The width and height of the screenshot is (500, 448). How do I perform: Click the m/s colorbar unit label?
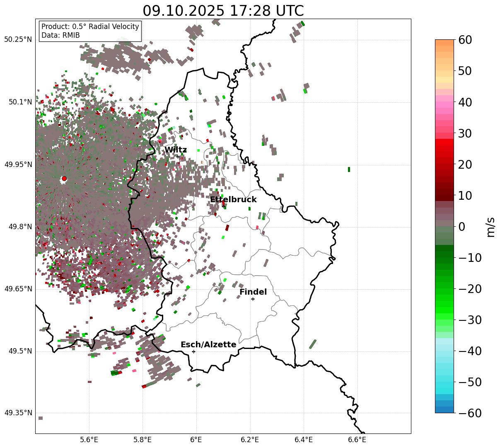click(x=491, y=226)
